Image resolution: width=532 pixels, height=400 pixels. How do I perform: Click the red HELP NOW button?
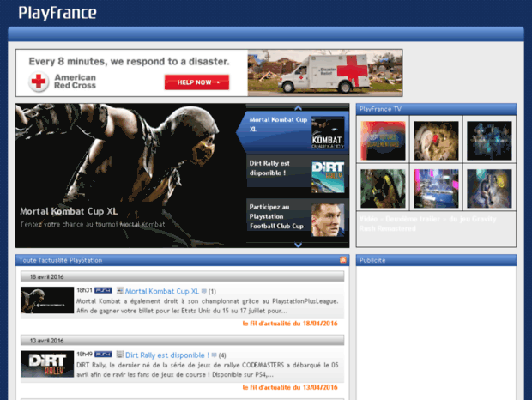(x=196, y=82)
